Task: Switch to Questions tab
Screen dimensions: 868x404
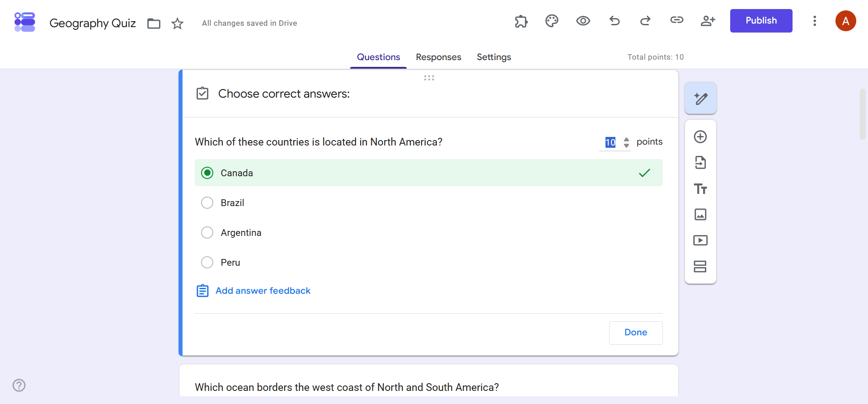Action: coord(378,57)
